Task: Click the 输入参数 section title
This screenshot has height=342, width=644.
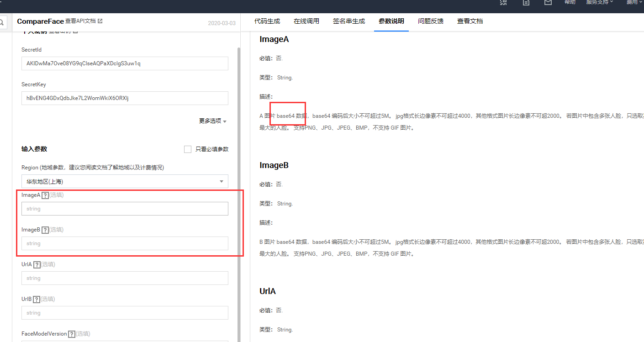Action: pyautogui.click(x=34, y=149)
